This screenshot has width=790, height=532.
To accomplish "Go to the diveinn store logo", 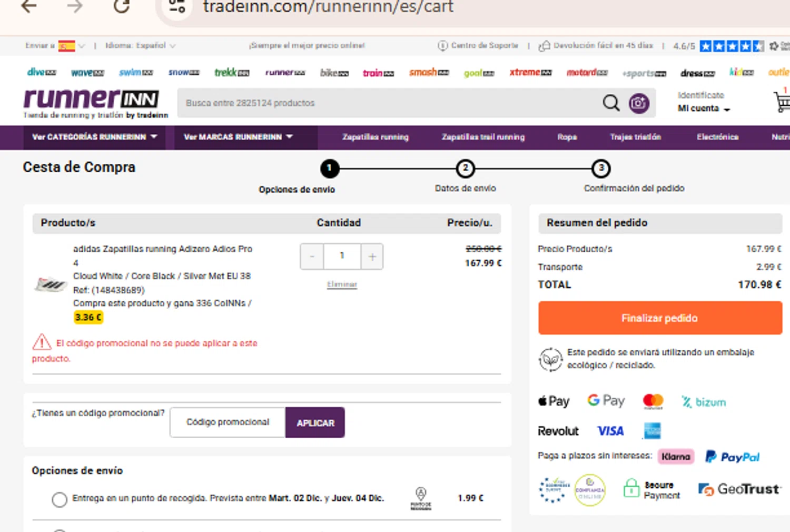I will click(x=42, y=72).
